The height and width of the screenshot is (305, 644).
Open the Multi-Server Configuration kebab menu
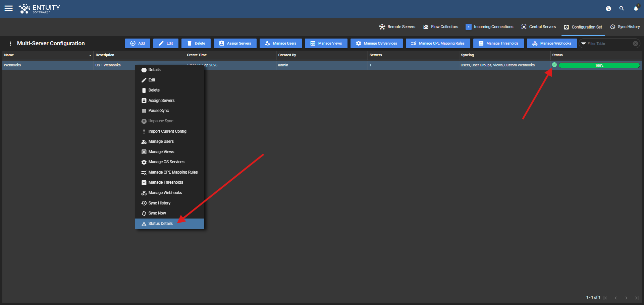pyautogui.click(x=10, y=44)
